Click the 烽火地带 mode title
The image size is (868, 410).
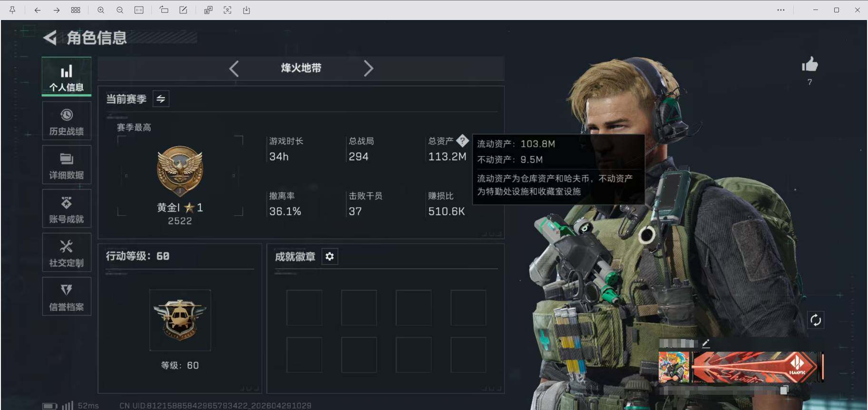tap(301, 68)
